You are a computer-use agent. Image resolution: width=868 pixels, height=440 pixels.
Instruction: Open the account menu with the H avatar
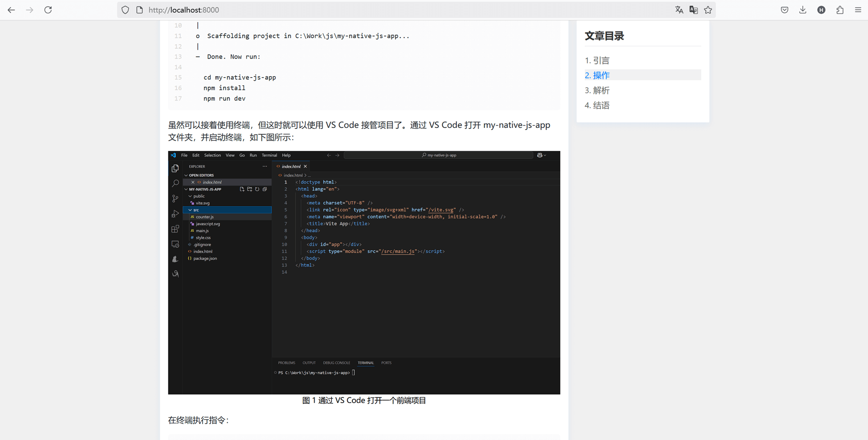point(821,10)
